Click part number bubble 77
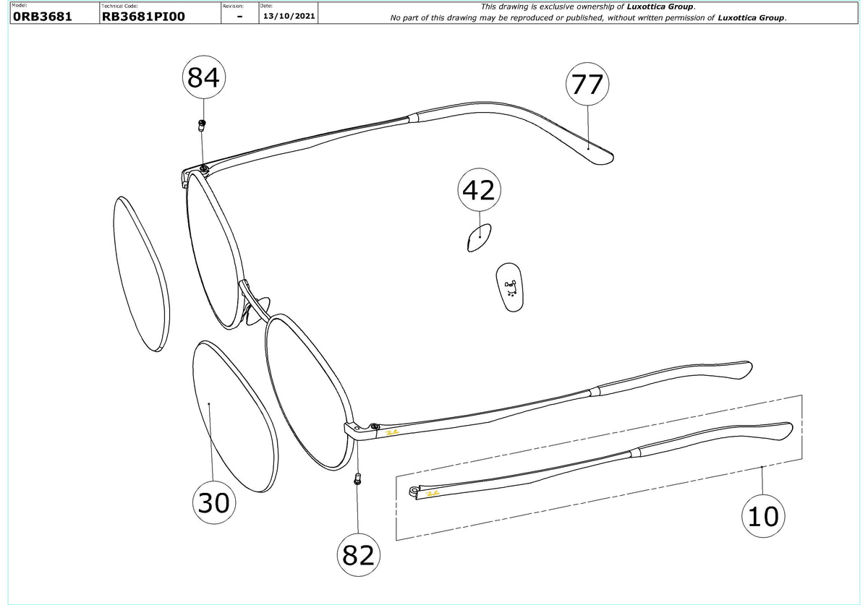 [x=587, y=85]
